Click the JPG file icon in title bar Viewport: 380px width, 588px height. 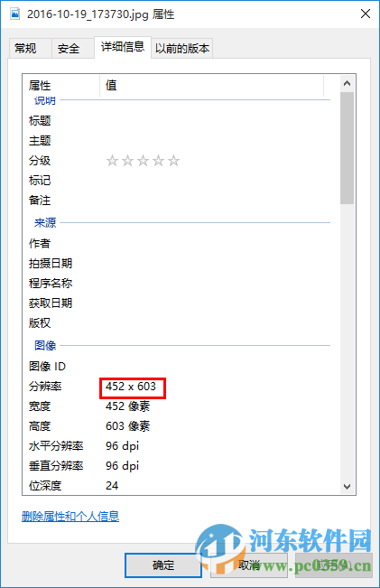[x=15, y=14]
